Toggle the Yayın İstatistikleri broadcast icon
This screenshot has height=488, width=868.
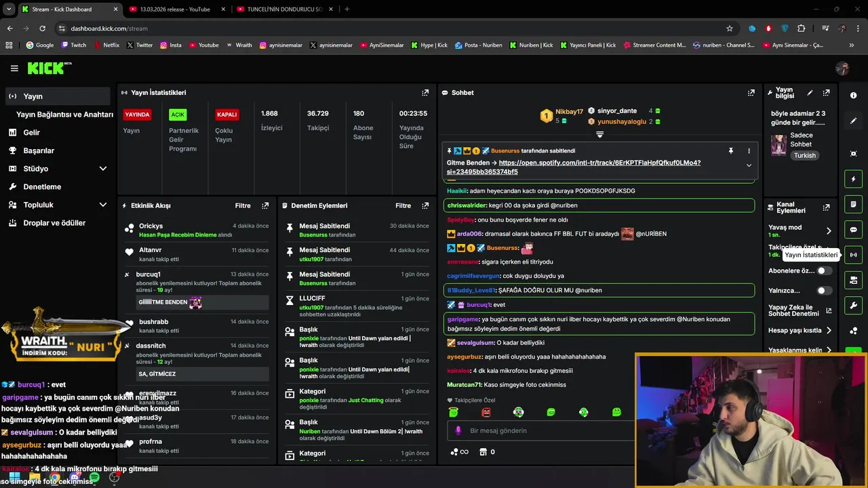tap(853, 255)
